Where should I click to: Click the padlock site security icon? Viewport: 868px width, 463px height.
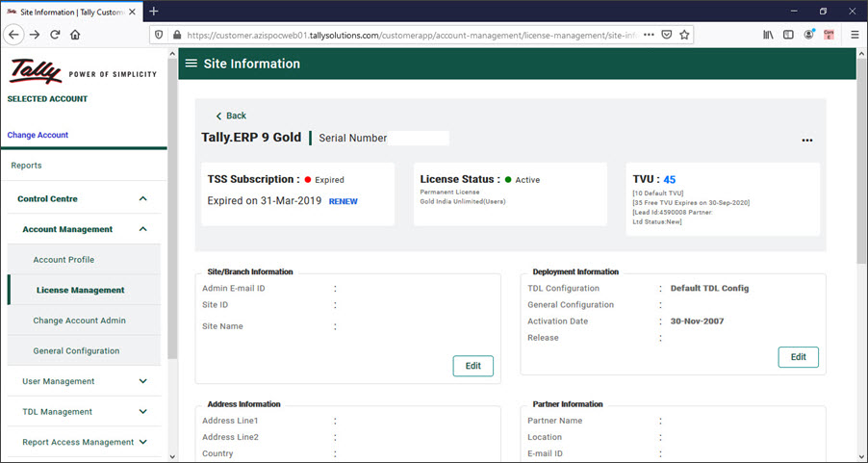pos(177,35)
